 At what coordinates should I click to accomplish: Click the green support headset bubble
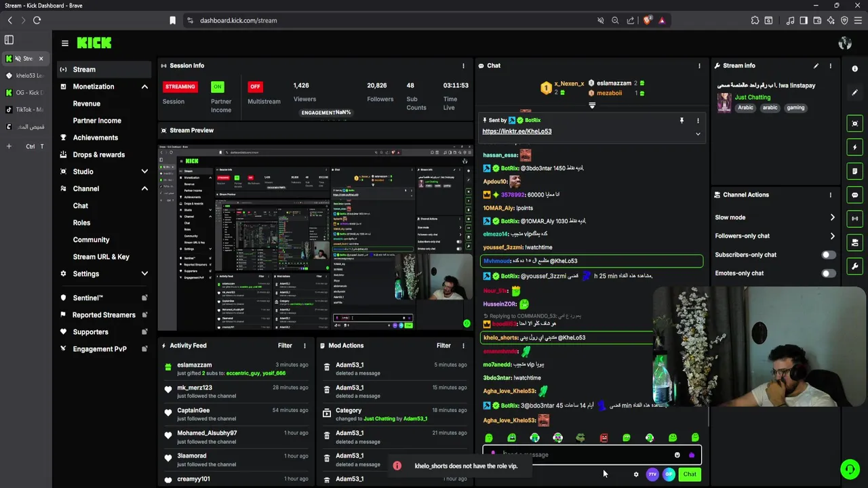(849, 469)
